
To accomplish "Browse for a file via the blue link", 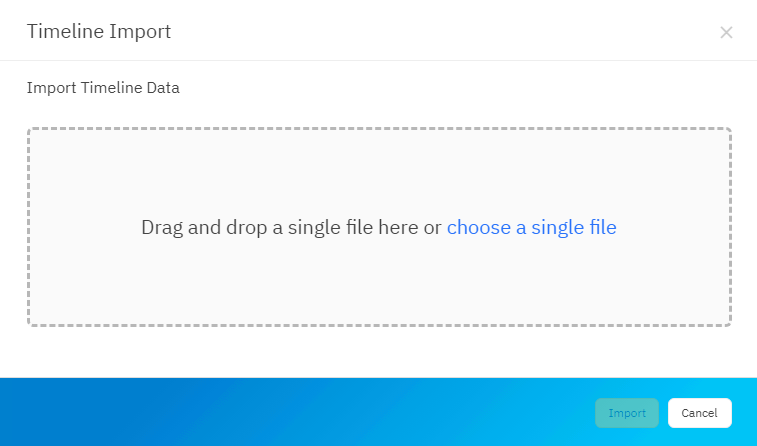I will [x=531, y=227].
